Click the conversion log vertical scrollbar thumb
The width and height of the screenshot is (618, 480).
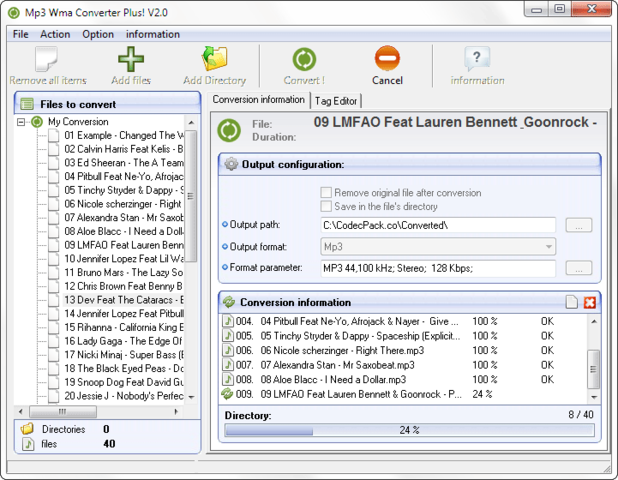[x=594, y=369]
